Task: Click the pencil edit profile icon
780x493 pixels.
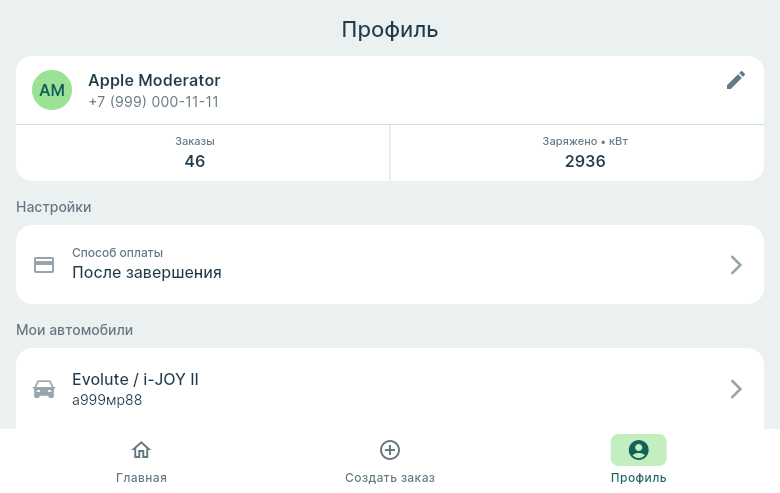Action: tap(736, 81)
